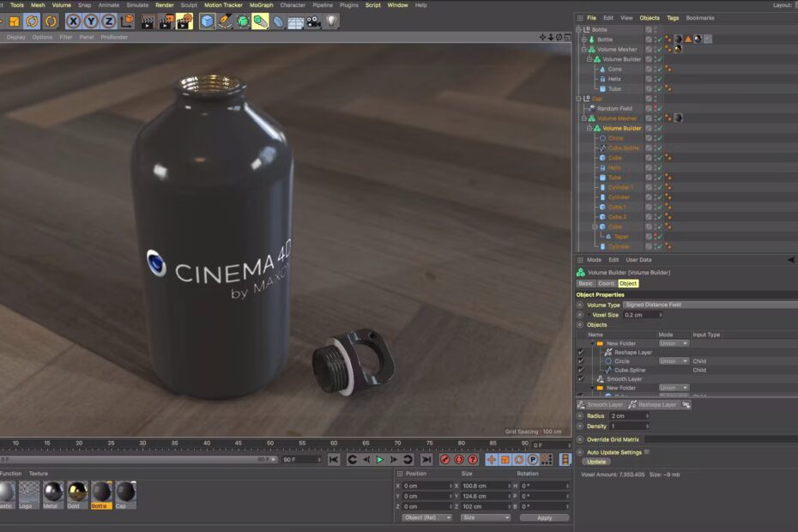This screenshot has width=798, height=532.
Task: Go to end of animation
Action: (x=426, y=460)
